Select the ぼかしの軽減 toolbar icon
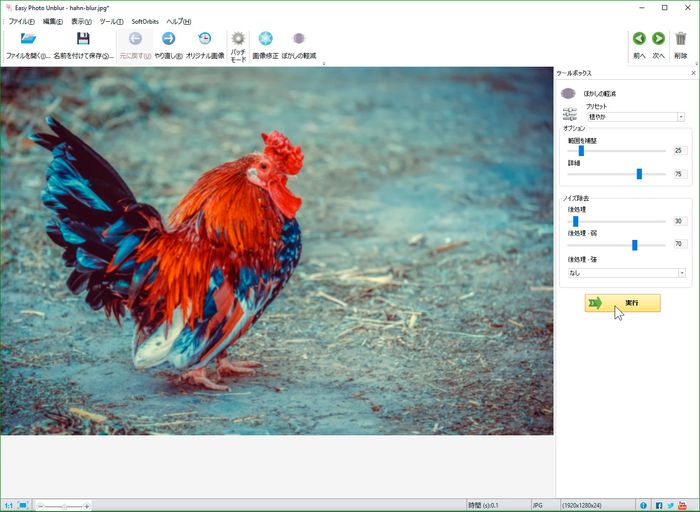The width and height of the screenshot is (700, 512). click(299, 39)
